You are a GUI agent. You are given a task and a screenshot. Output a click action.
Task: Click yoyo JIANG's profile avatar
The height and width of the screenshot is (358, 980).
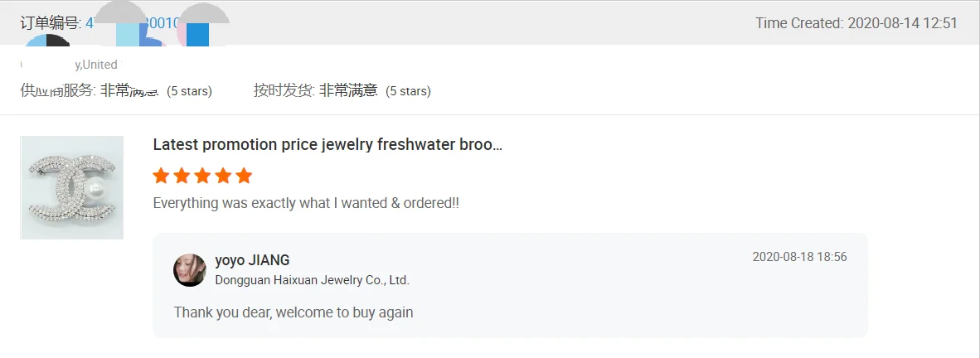(190, 270)
